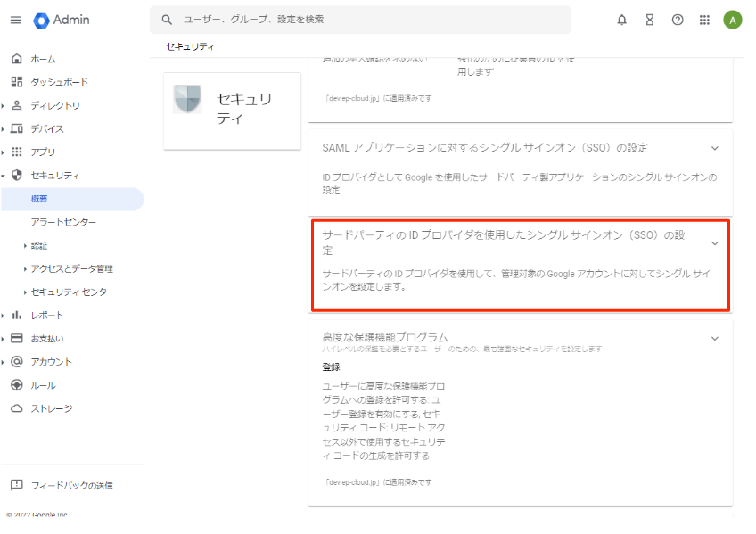Viewport: 756px width, 534px height.
Task: Click the ストレージ cloud icon
Action: tap(17, 408)
